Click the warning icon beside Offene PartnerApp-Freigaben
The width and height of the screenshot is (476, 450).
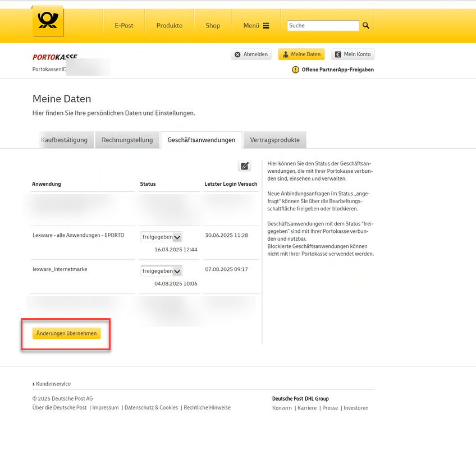[296, 70]
